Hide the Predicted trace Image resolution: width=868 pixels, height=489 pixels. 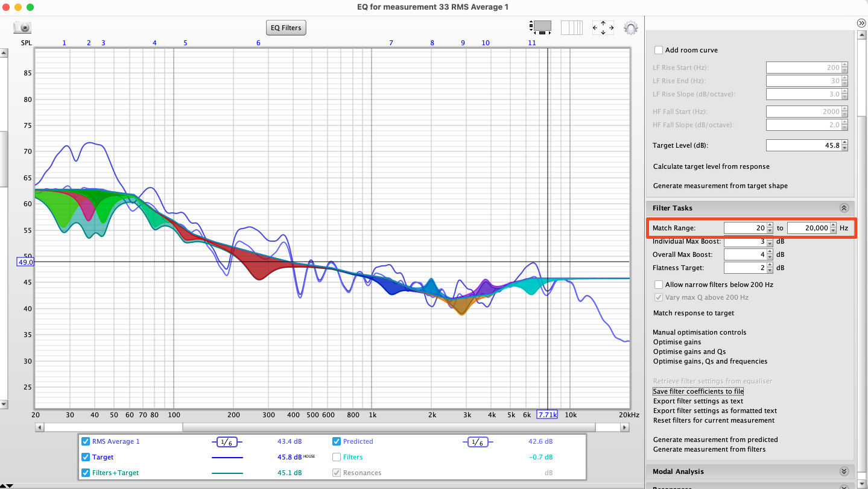[337, 442]
